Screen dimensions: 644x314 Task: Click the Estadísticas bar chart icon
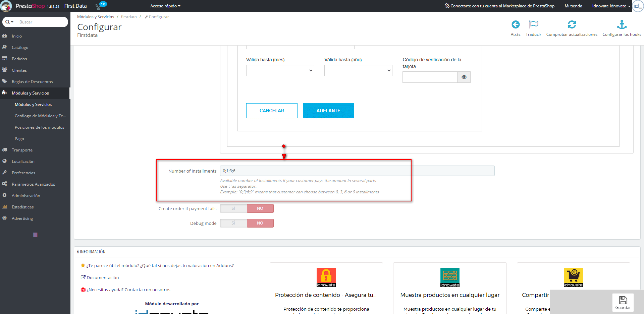[5, 207]
